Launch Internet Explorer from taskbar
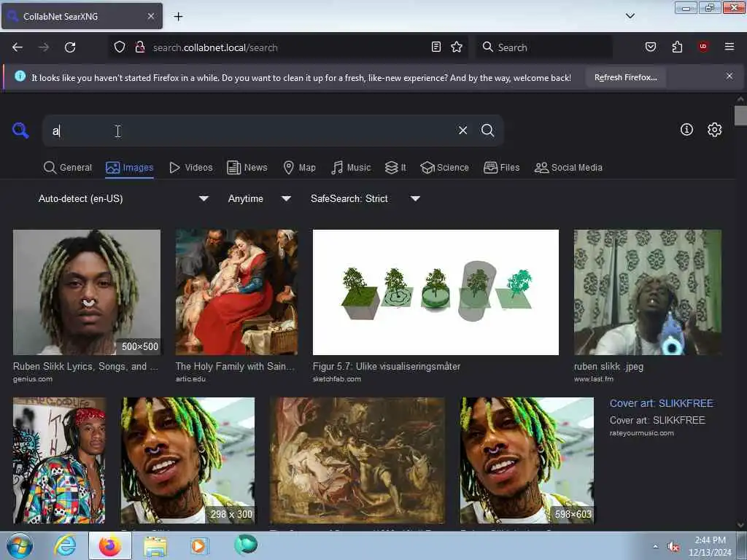Image resolution: width=747 pixels, height=560 pixels. tap(65, 545)
